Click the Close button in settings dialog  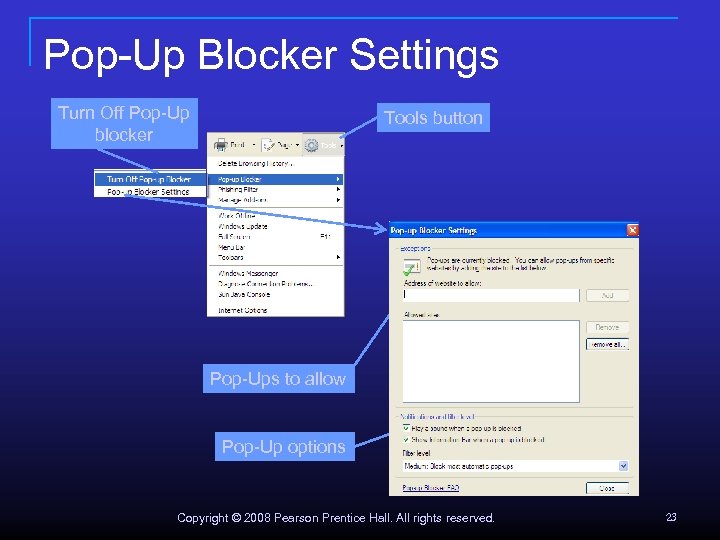(x=607, y=488)
